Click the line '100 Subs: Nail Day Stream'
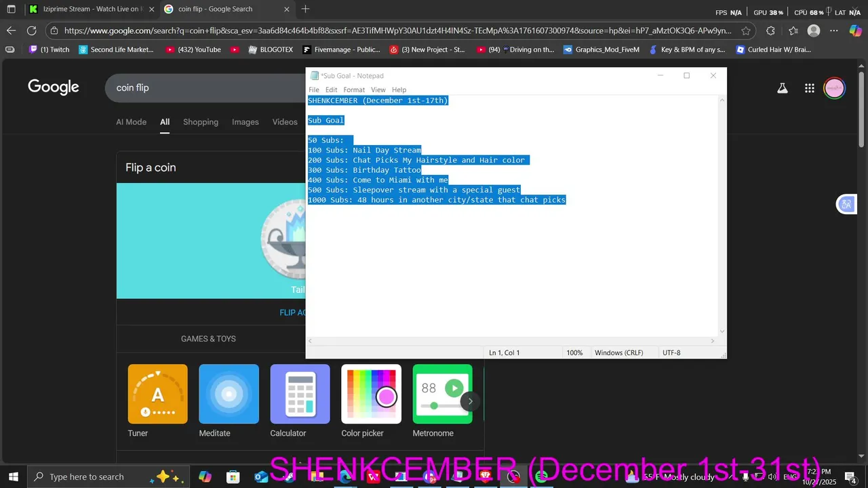This screenshot has width=868, height=488. coord(364,150)
